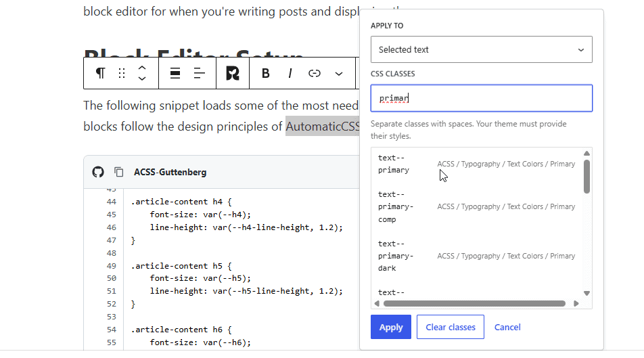
Task: Click the custom R classes toolbar icon
Action: click(233, 73)
